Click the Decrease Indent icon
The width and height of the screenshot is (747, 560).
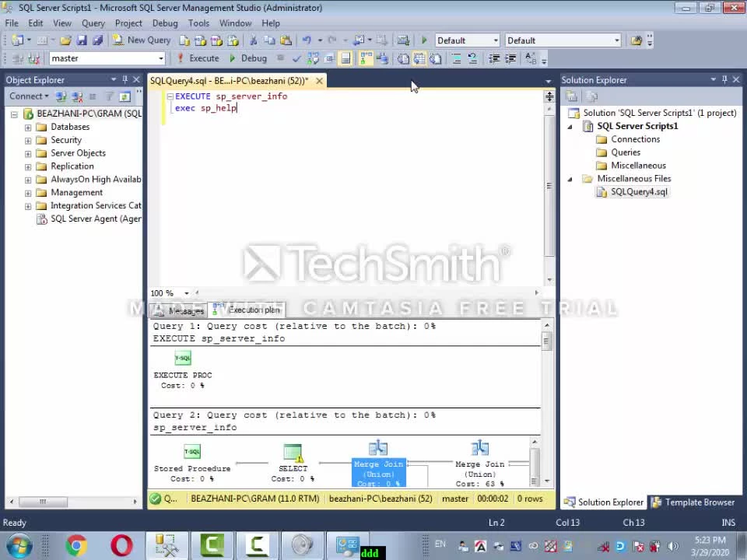(494, 58)
